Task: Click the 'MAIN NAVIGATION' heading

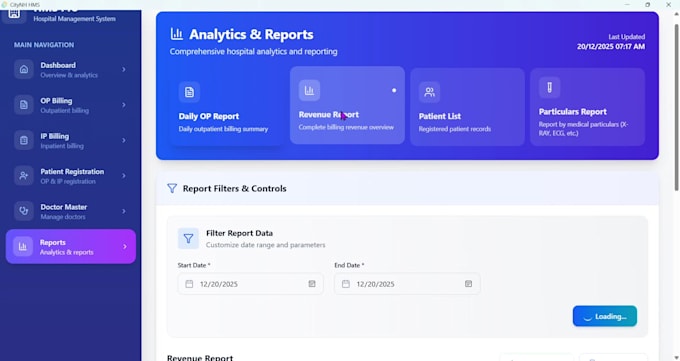Action: pos(44,45)
